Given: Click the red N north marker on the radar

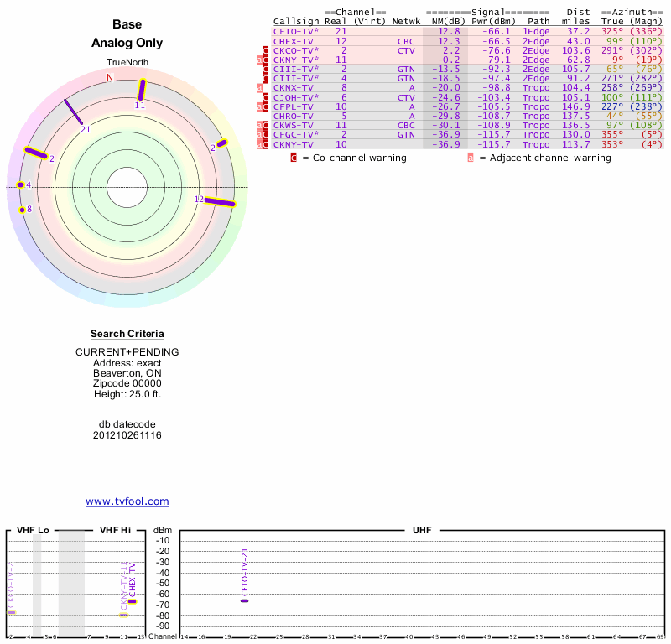Looking at the screenshot, I should [109, 77].
